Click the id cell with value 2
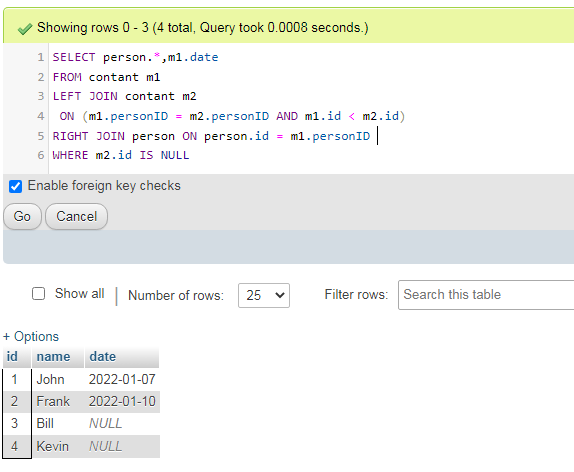The width and height of the screenshot is (574, 472). pos(16,401)
